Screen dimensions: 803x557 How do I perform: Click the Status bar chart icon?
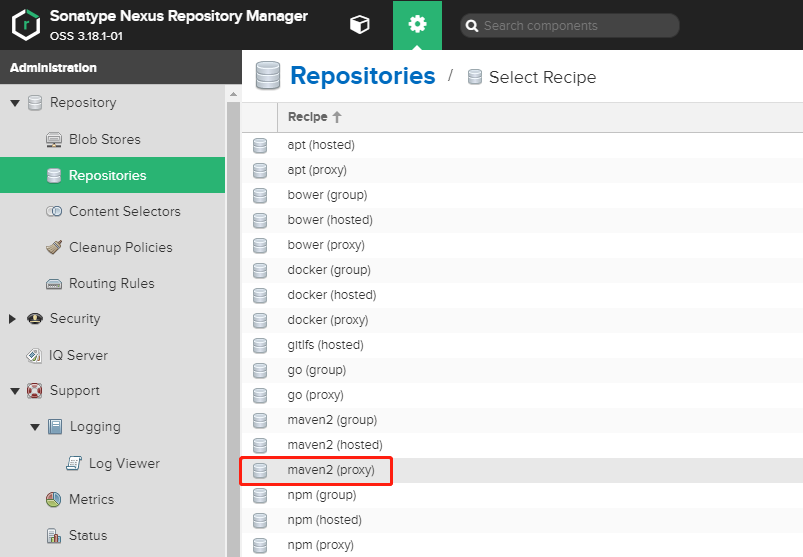pyautogui.click(x=54, y=535)
